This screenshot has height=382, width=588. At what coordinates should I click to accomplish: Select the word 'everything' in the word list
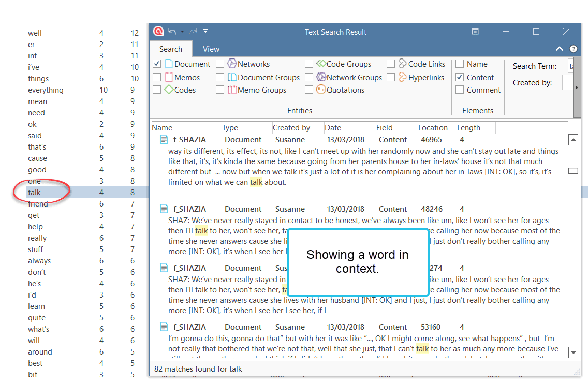click(46, 90)
